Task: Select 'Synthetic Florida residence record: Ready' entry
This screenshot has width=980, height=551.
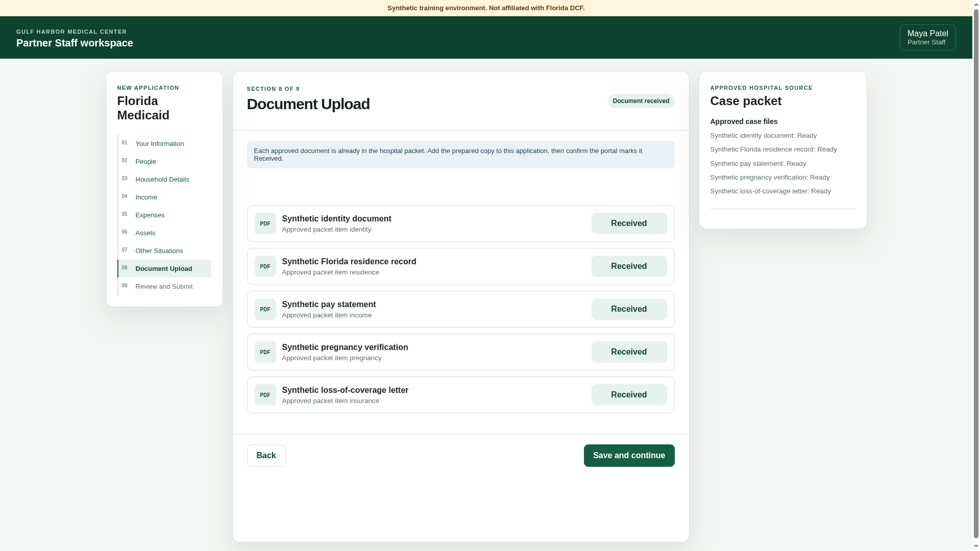Action: [773, 149]
